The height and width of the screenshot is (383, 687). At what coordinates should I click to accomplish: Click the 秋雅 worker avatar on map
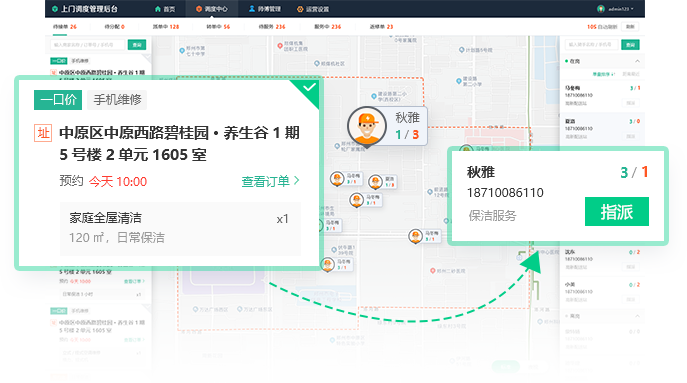tap(367, 126)
